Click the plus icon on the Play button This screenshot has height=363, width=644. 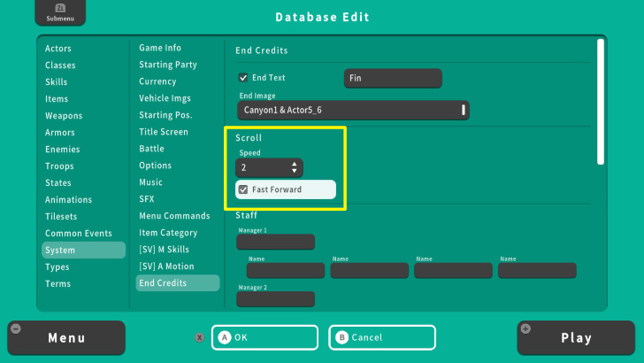coord(525,328)
